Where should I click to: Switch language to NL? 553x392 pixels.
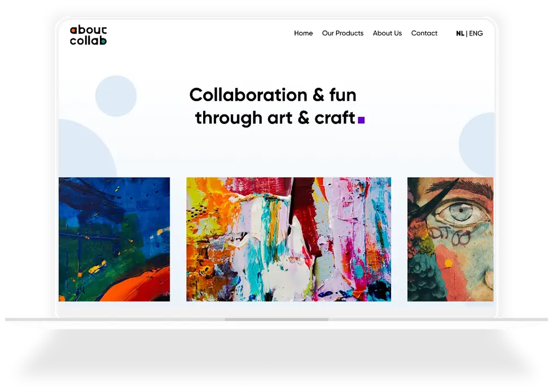pyautogui.click(x=460, y=33)
